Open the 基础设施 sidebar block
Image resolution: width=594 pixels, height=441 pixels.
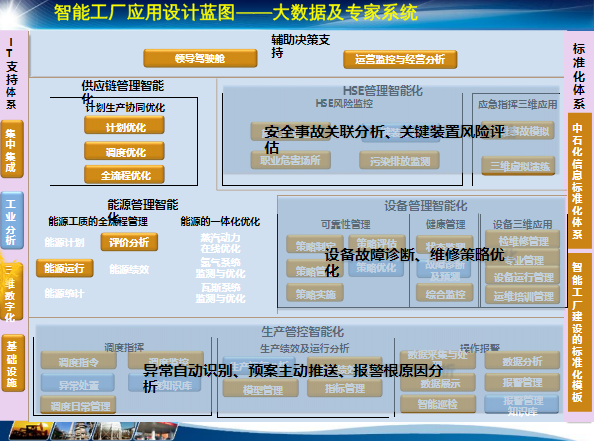click(x=13, y=363)
